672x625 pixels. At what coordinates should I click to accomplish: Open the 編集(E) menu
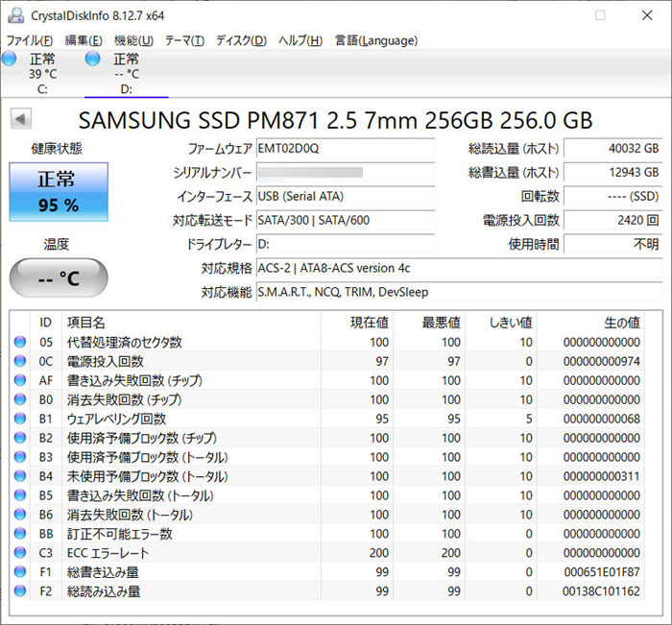pyautogui.click(x=84, y=40)
